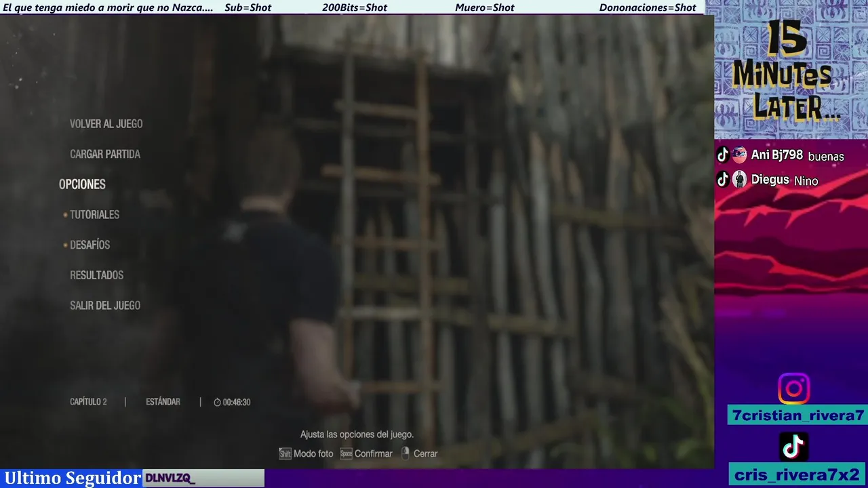Image resolution: width=868 pixels, height=488 pixels.
Task: Click the yellow dot beside Tutoriales
Action: point(65,215)
